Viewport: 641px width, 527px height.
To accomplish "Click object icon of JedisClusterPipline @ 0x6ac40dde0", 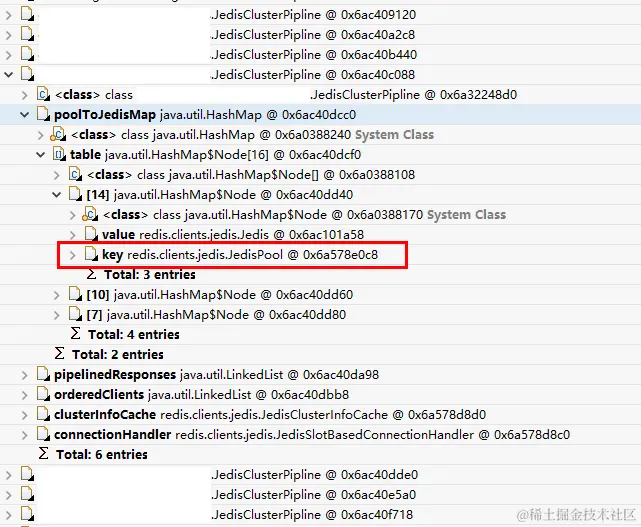I will coord(27,474).
